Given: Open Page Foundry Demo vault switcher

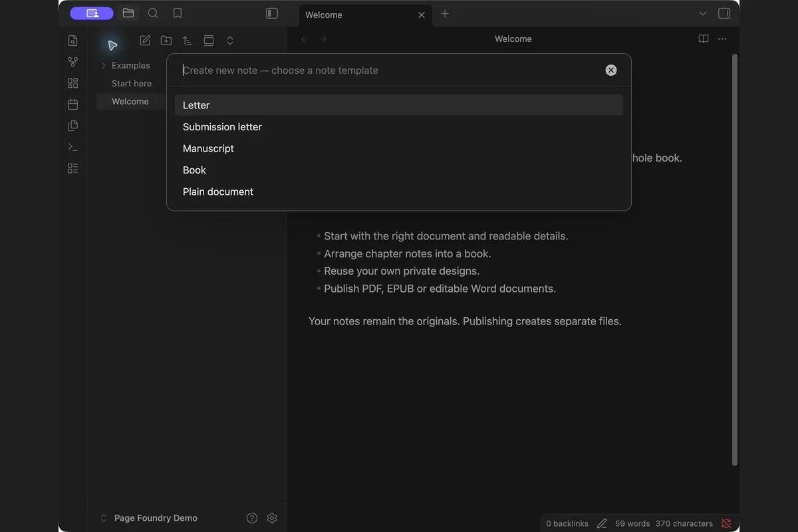Looking at the screenshot, I should 149,518.
